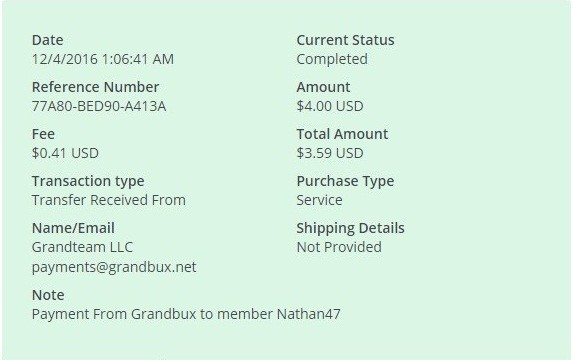Click the Note label
The image size is (573, 360).
48,295
